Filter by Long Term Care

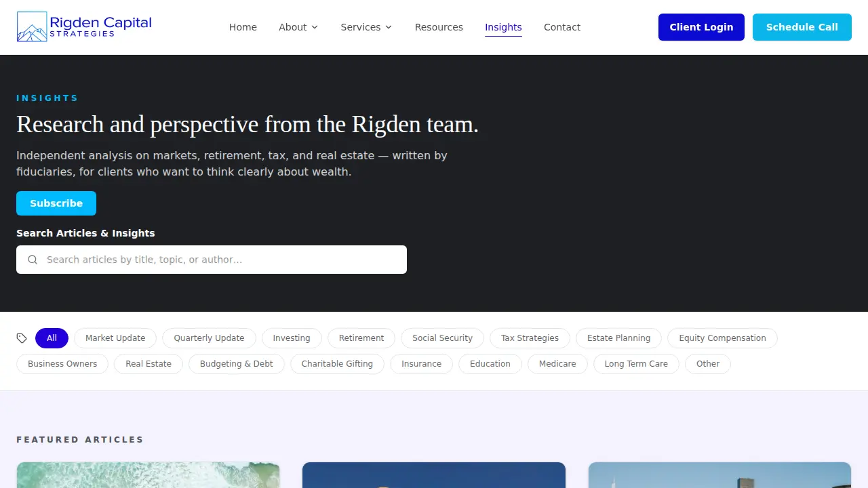coord(636,364)
